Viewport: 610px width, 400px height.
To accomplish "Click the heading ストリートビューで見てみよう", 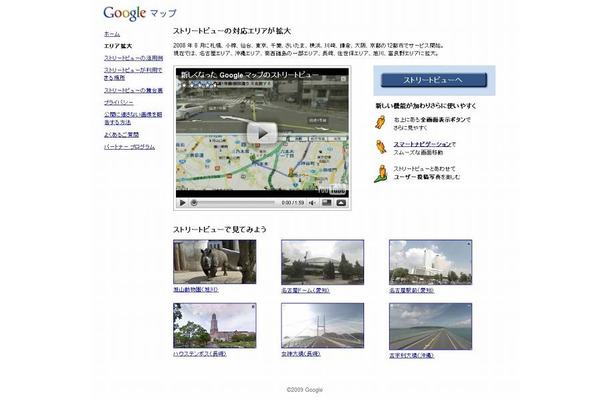I will (x=220, y=230).
